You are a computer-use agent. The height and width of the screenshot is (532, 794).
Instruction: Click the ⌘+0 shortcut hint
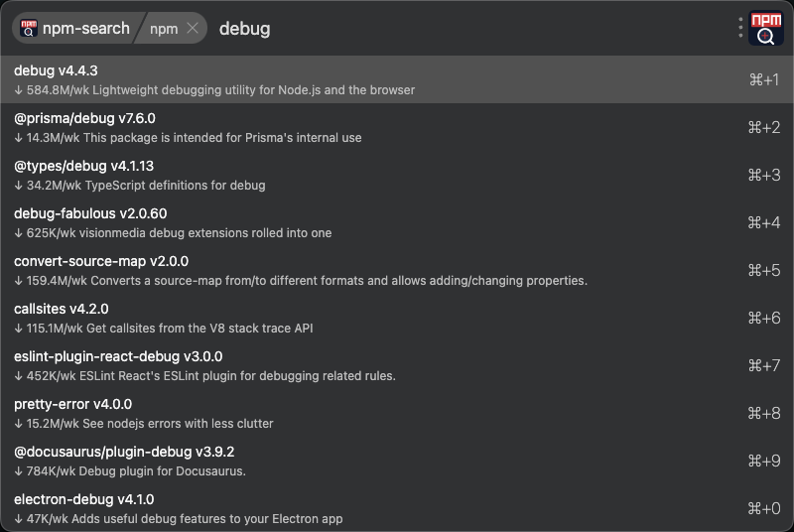[x=764, y=508]
